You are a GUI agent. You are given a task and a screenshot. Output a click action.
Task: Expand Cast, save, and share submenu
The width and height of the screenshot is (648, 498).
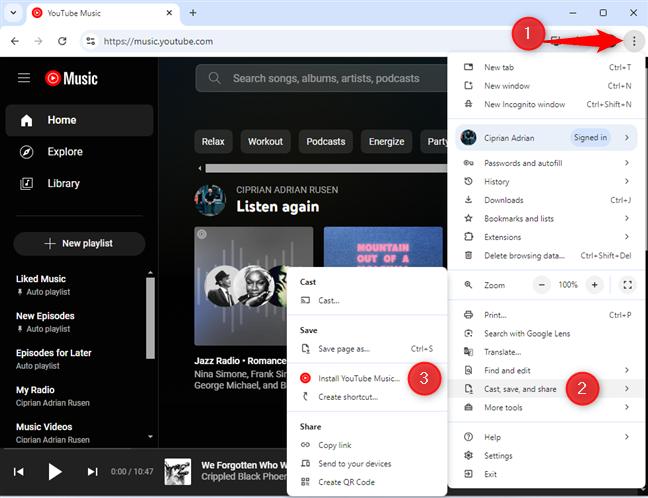(x=546, y=389)
